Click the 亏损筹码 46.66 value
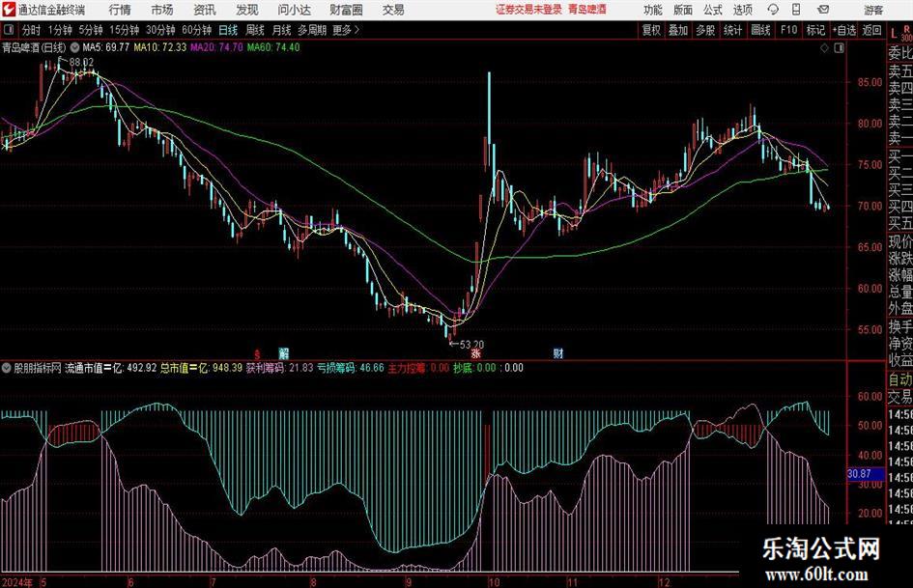The image size is (913, 588). click(351, 368)
